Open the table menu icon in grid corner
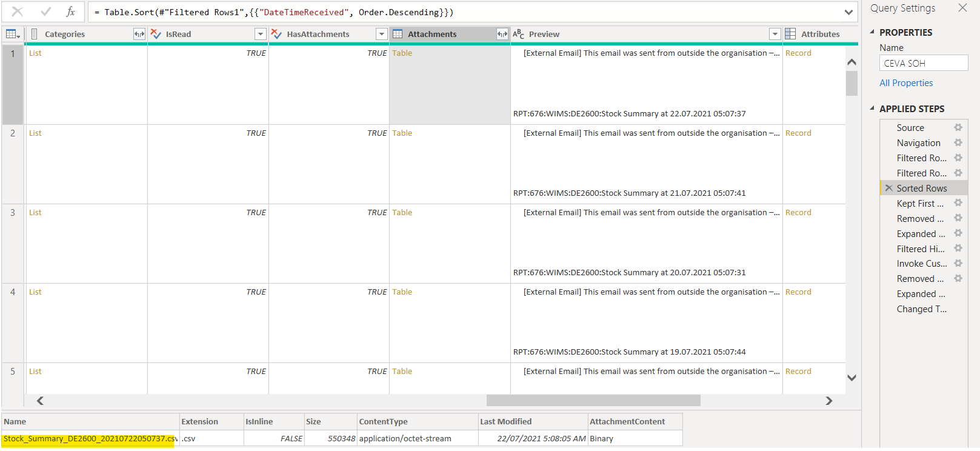 (13, 34)
